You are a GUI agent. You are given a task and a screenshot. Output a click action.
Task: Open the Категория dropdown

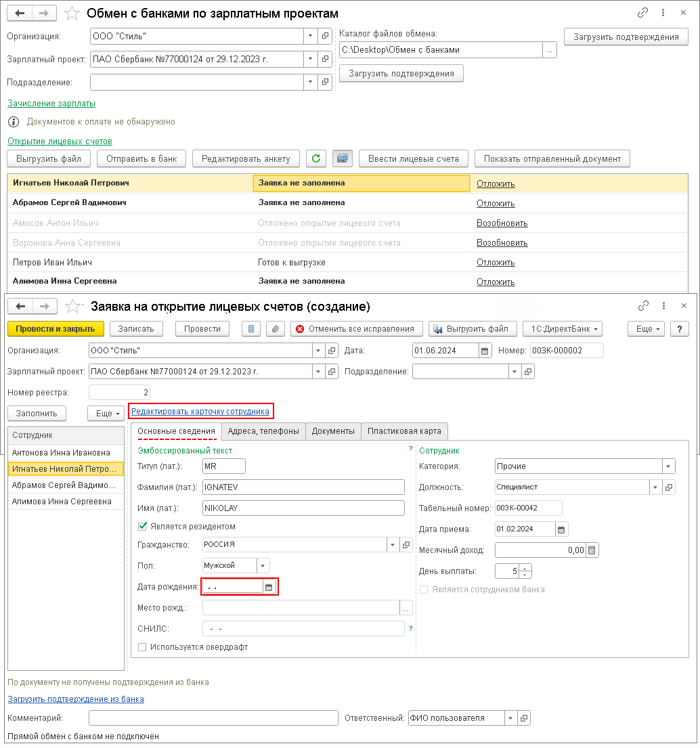pos(669,466)
